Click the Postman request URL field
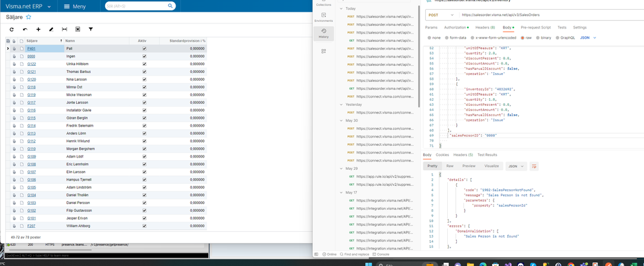This screenshot has height=266, width=644. (550, 15)
